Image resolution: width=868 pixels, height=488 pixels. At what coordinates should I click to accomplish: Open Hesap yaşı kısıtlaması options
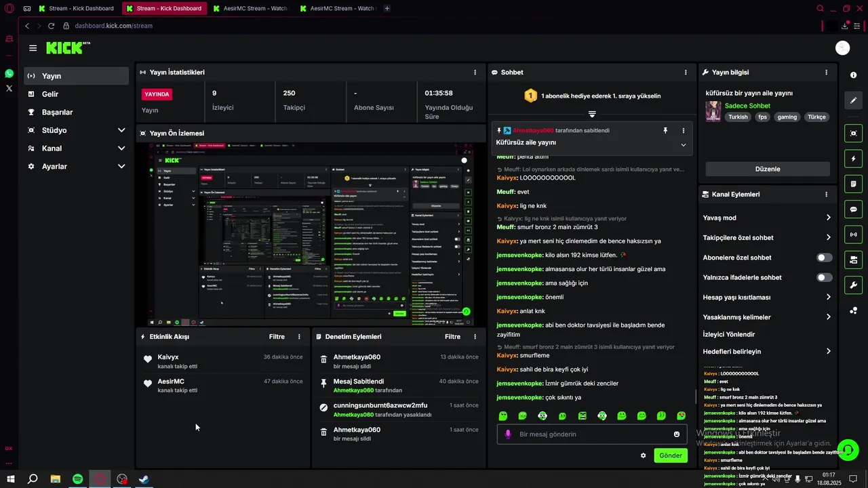click(x=767, y=297)
